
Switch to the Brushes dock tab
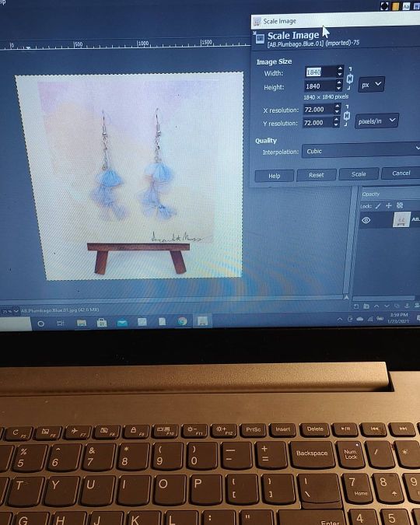click(x=385, y=6)
